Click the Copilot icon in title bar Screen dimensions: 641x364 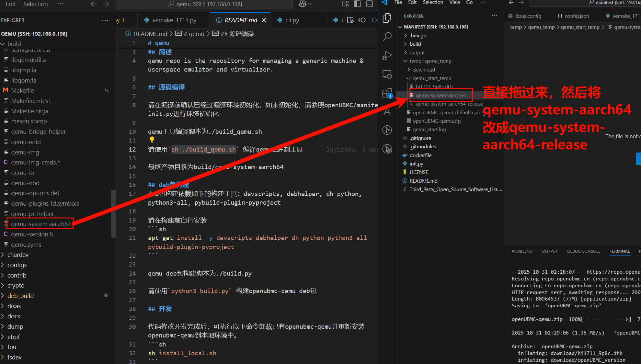(303, 4)
